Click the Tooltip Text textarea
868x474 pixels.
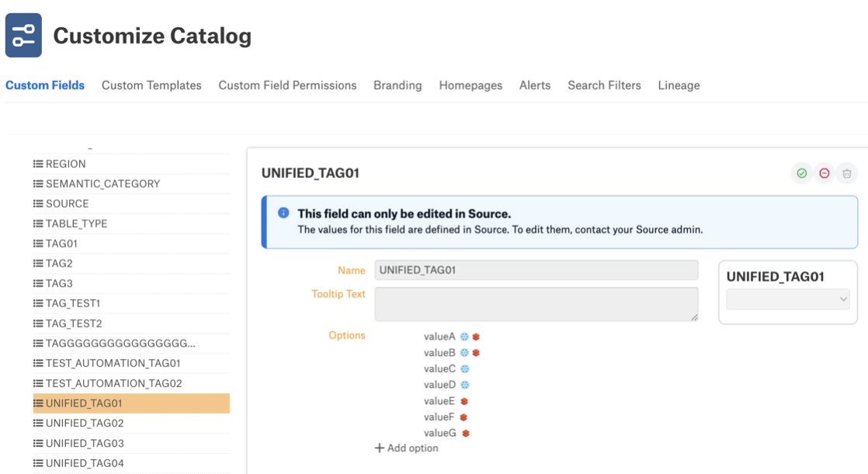pyautogui.click(x=536, y=304)
